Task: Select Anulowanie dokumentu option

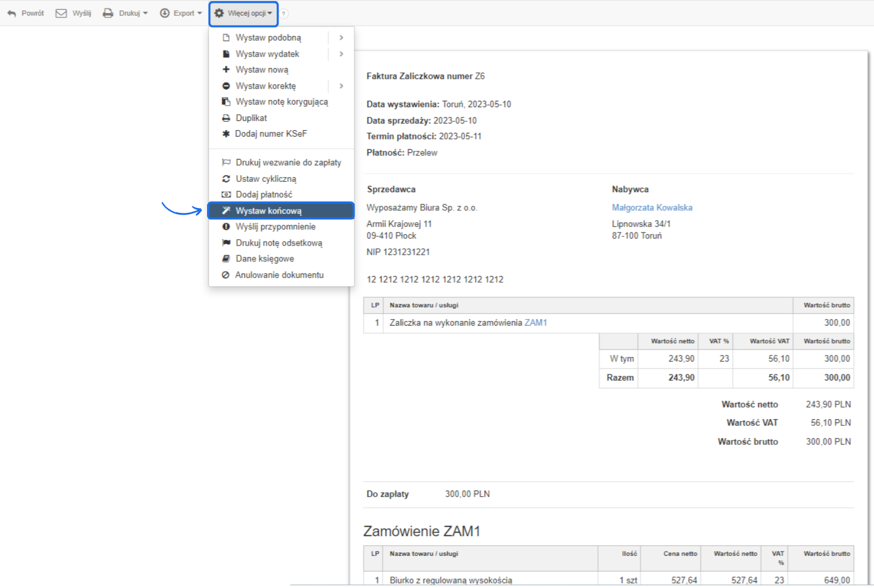Action: (279, 275)
